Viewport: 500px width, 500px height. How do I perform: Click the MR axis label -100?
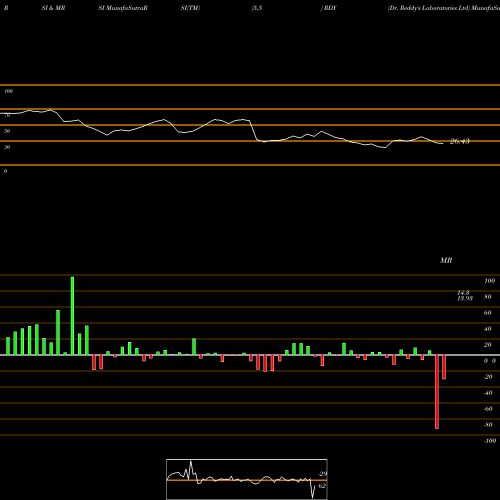pos(490,441)
